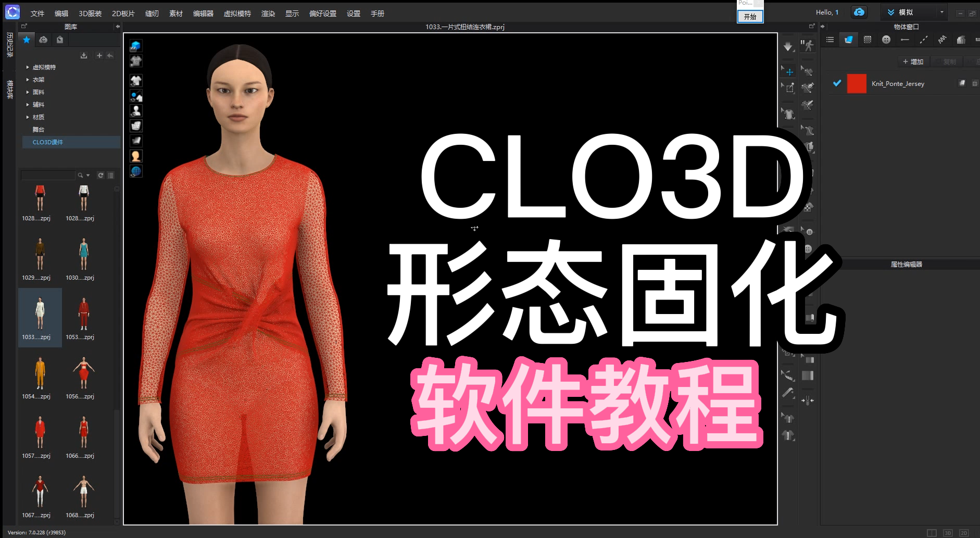This screenshot has width=980, height=538.
Task: Open the button tab in 物体窗口
Action: coord(886,40)
